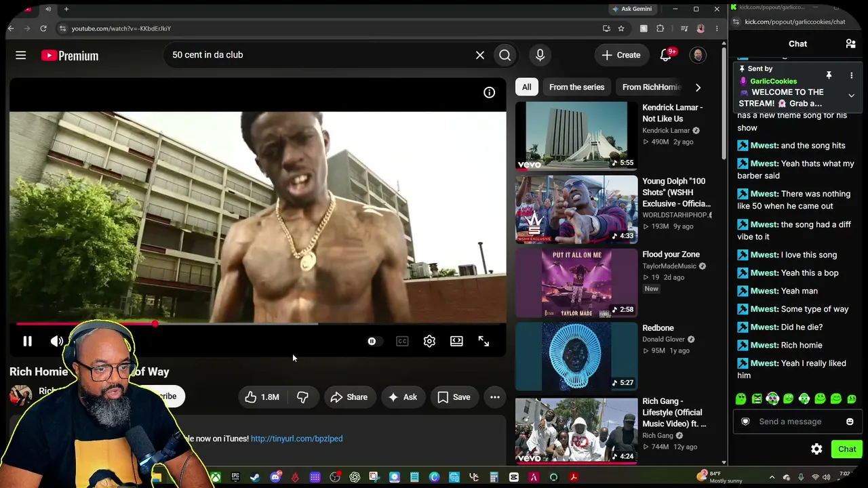Switch player to theater mode
The height and width of the screenshot is (488, 868).
tap(456, 342)
